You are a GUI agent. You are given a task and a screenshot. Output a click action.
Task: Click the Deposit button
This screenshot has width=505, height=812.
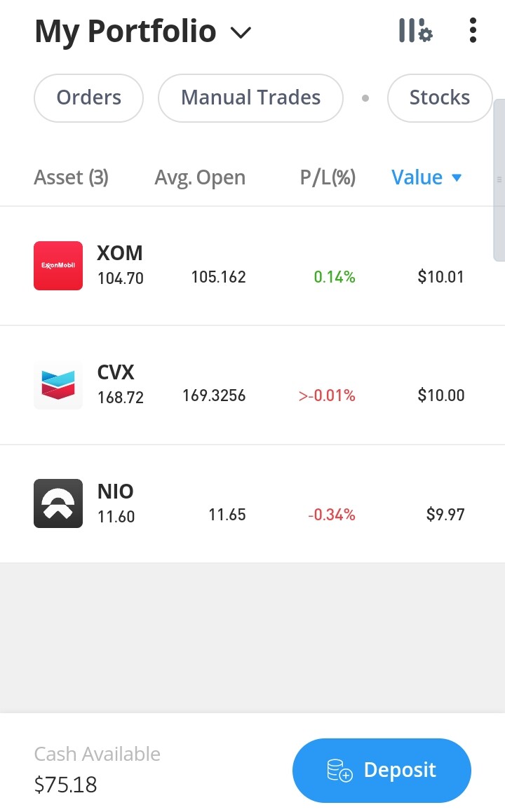382,770
